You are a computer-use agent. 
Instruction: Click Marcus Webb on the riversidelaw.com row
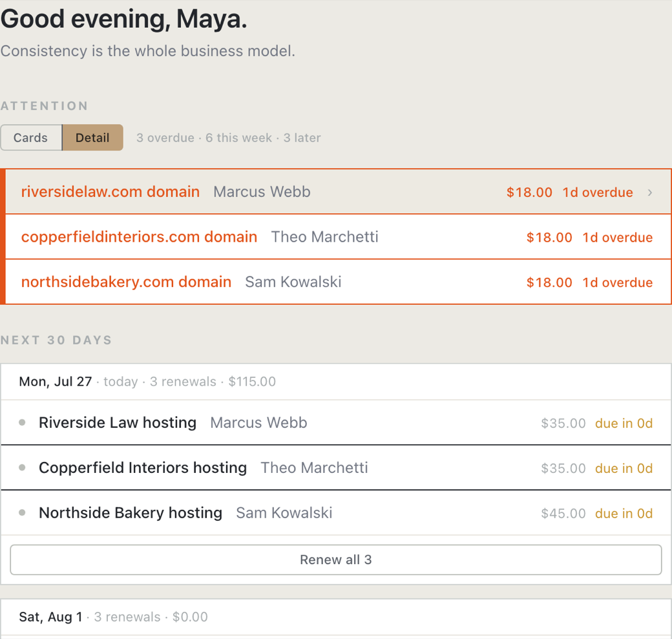click(262, 192)
